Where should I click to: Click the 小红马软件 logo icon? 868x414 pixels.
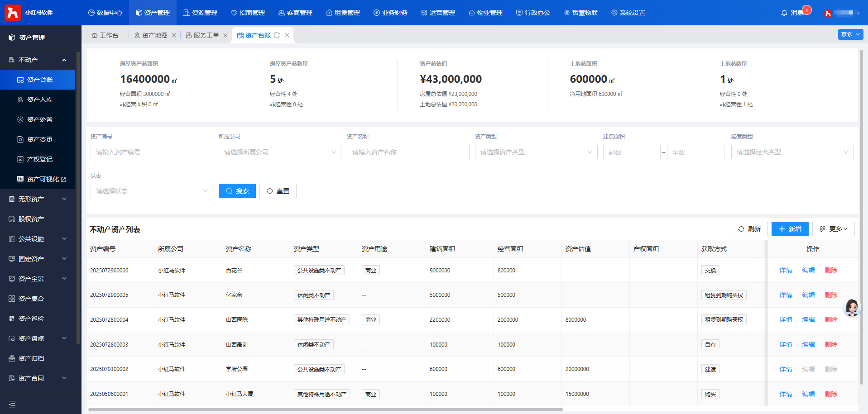coord(12,12)
